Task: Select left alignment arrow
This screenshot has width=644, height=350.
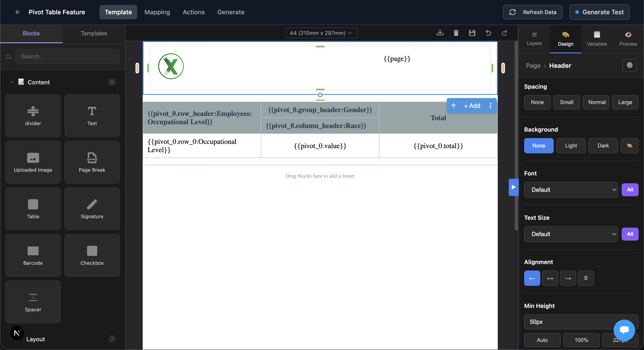Action: pyautogui.click(x=532, y=278)
